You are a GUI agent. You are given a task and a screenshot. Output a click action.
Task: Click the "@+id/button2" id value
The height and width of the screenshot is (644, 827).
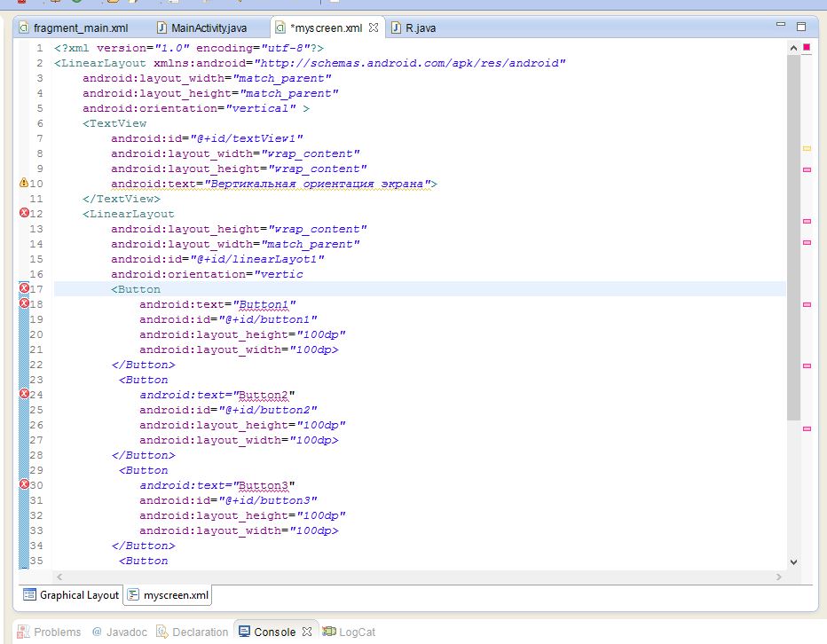tap(268, 410)
